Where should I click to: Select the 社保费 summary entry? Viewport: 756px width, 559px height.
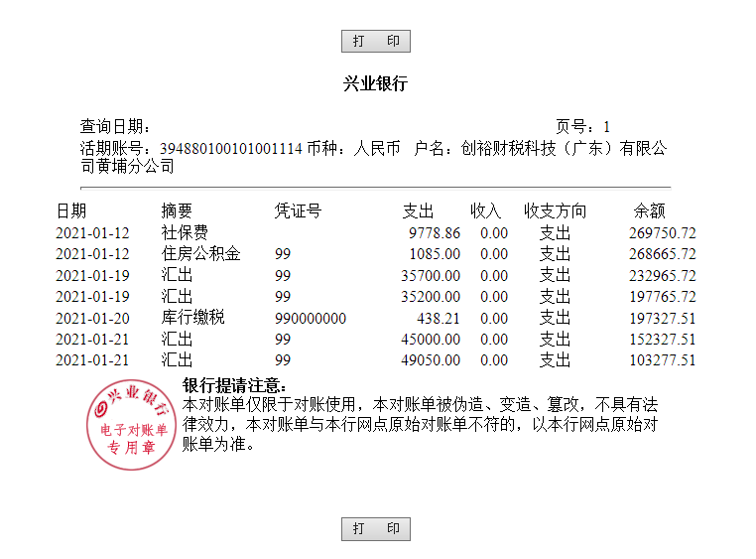click(x=185, y=232)
